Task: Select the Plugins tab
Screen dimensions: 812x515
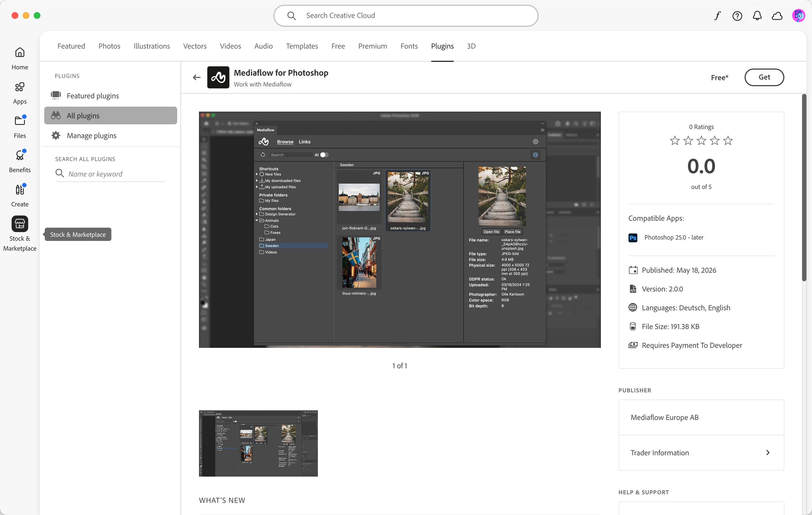Action: [x=442, y=46]
